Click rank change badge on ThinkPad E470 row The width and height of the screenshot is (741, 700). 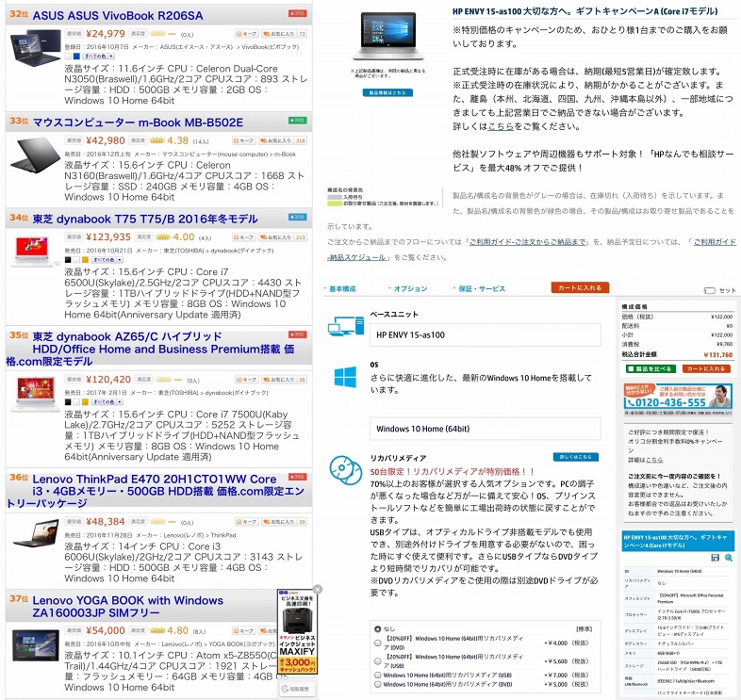297,477
